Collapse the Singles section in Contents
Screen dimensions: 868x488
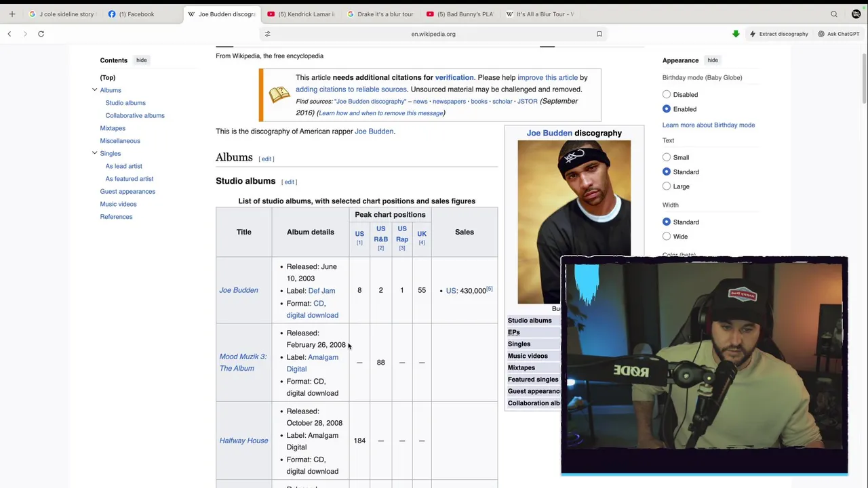pos(94,153)
